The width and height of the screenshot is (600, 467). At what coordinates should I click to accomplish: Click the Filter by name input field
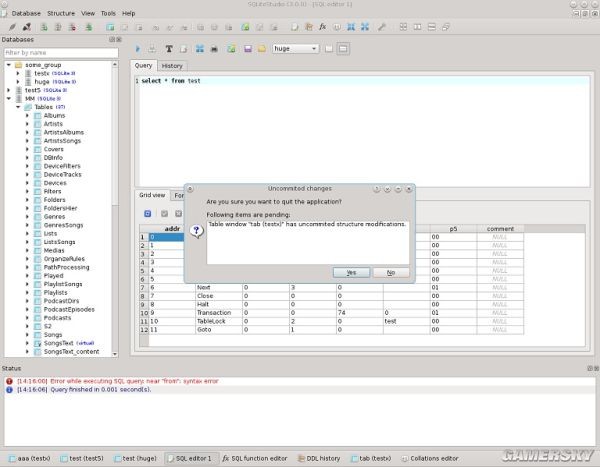[x=61, y=52]
